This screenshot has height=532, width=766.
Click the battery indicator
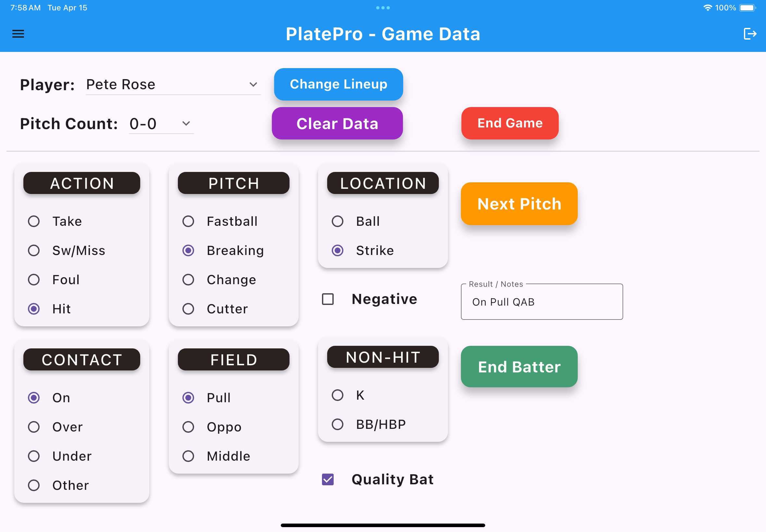point(747,7)
